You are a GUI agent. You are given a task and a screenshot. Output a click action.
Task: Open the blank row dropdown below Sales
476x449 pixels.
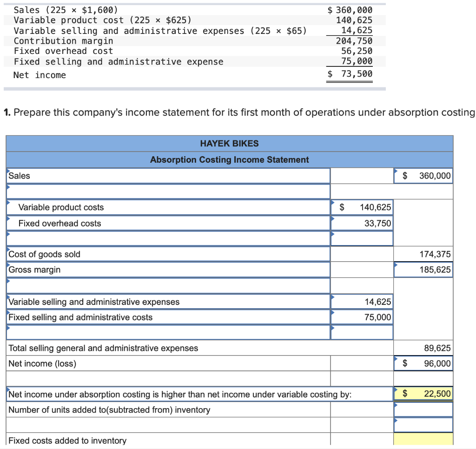click(7, 188)
